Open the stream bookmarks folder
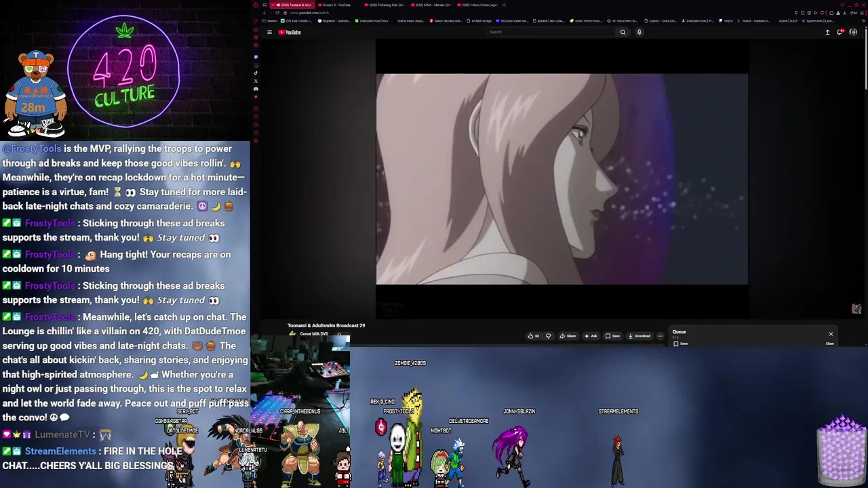Viewport: 868px width, 488px height. [x=269, y=21]
